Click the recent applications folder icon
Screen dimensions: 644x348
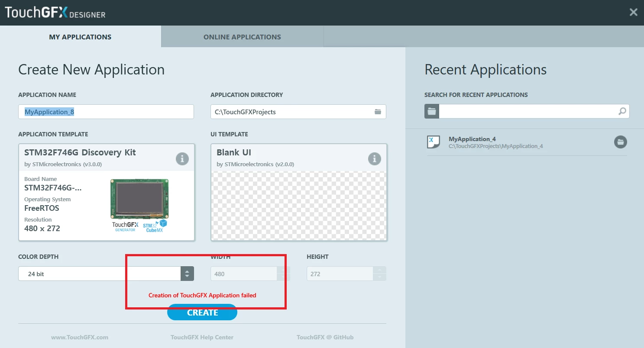tap(432, 111)
